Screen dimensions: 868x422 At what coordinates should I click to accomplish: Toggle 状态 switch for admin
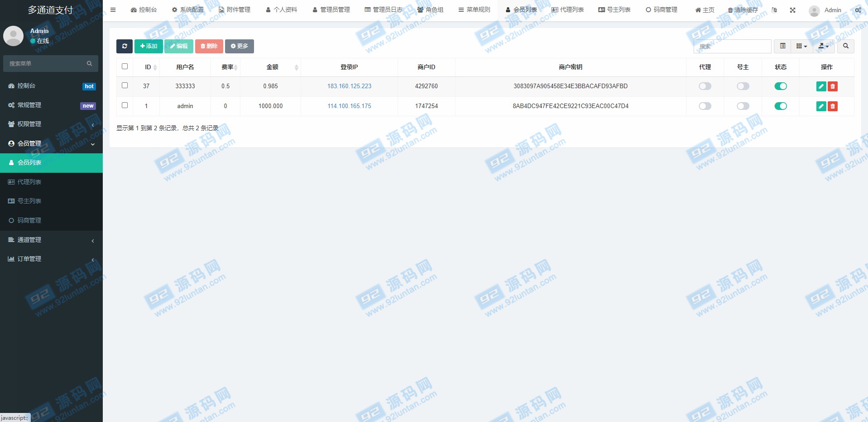coord(781,106)
